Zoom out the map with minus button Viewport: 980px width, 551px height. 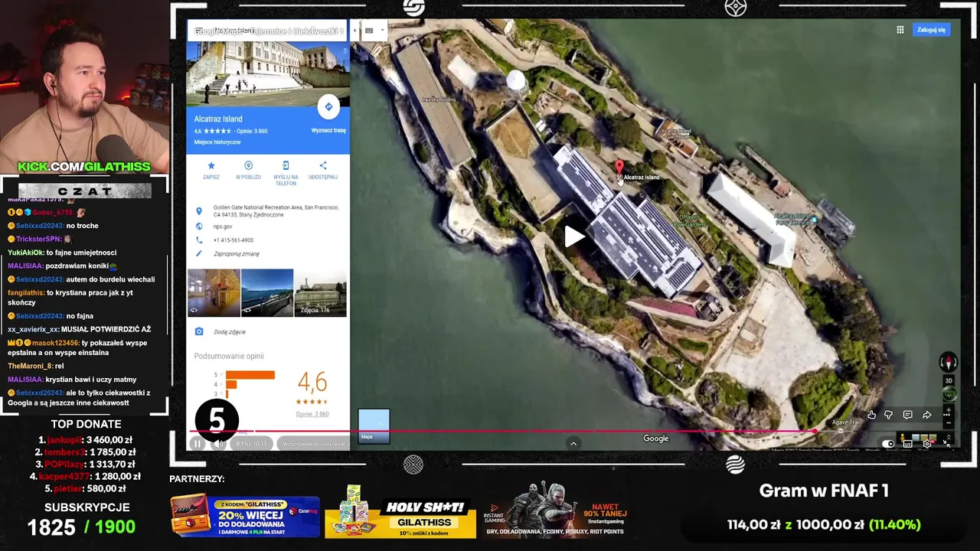(x=948, y=422)
